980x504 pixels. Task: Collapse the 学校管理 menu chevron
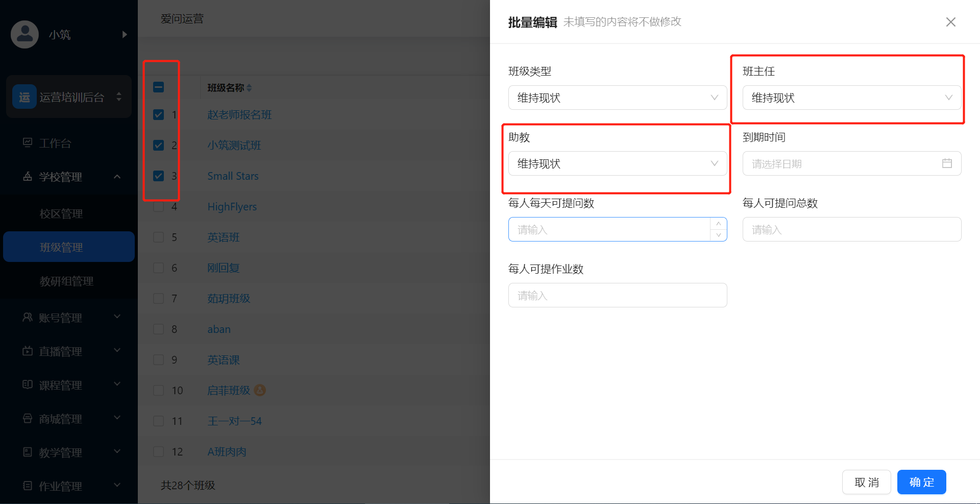(117, 177)
